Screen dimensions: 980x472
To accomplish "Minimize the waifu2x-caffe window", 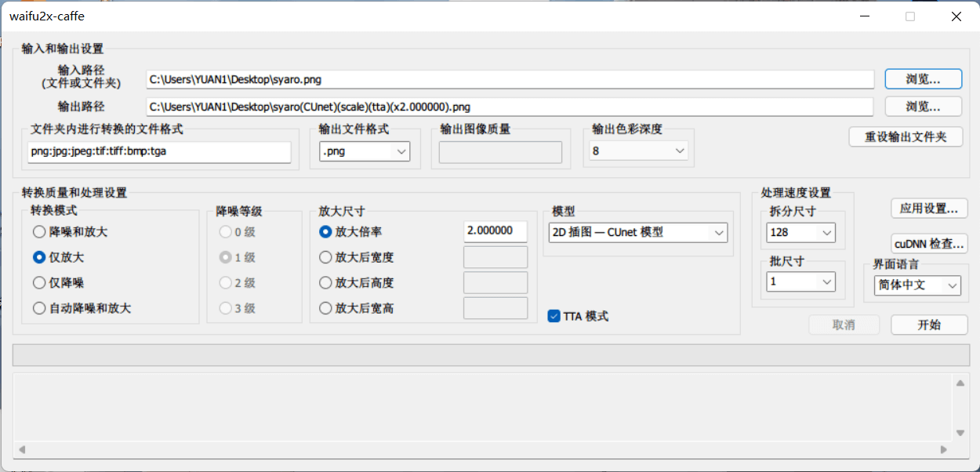I will pos(866,16).
